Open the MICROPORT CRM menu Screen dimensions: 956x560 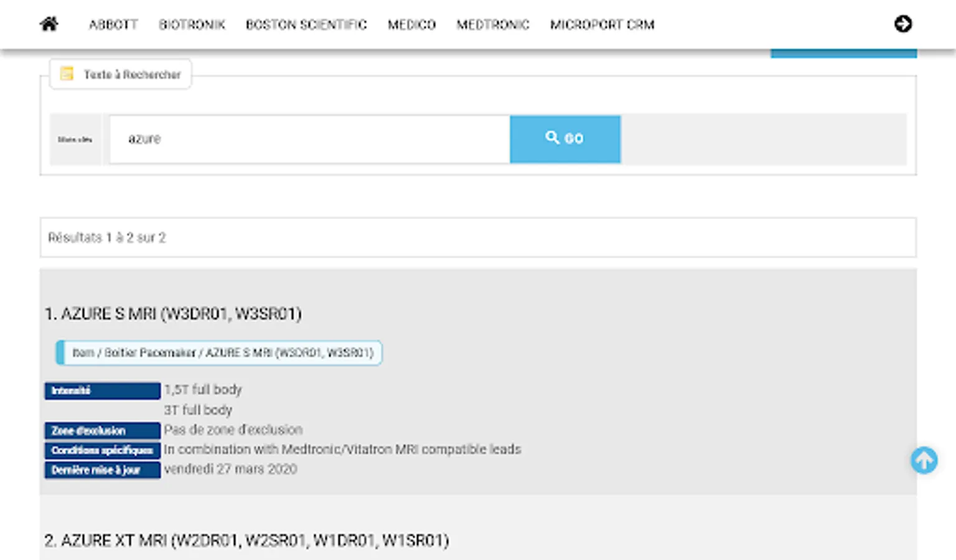(x=602, y=25)
